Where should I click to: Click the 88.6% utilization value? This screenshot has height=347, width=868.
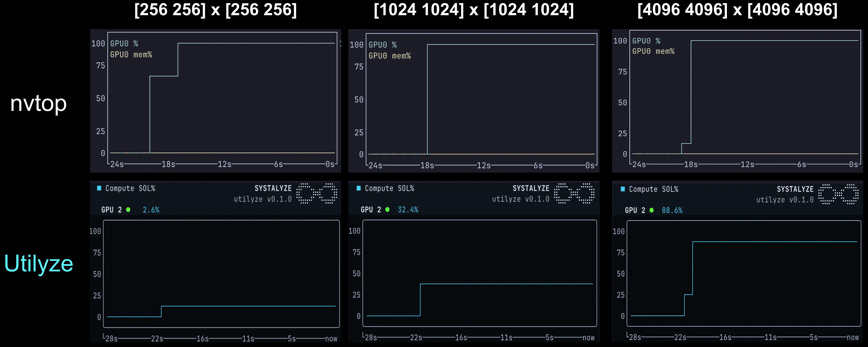pyautogui.click(x=672, y=210)
